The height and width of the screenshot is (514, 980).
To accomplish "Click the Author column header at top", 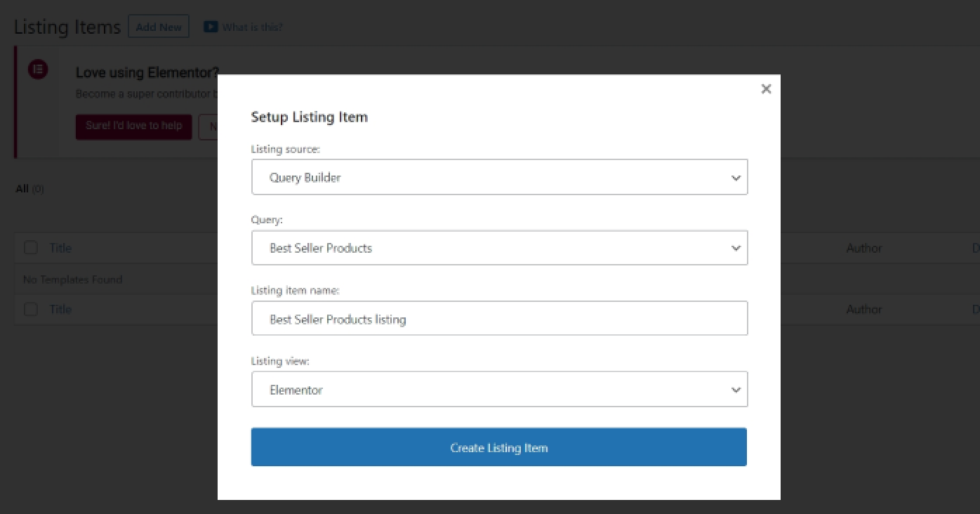I will (x=864, y=248).
